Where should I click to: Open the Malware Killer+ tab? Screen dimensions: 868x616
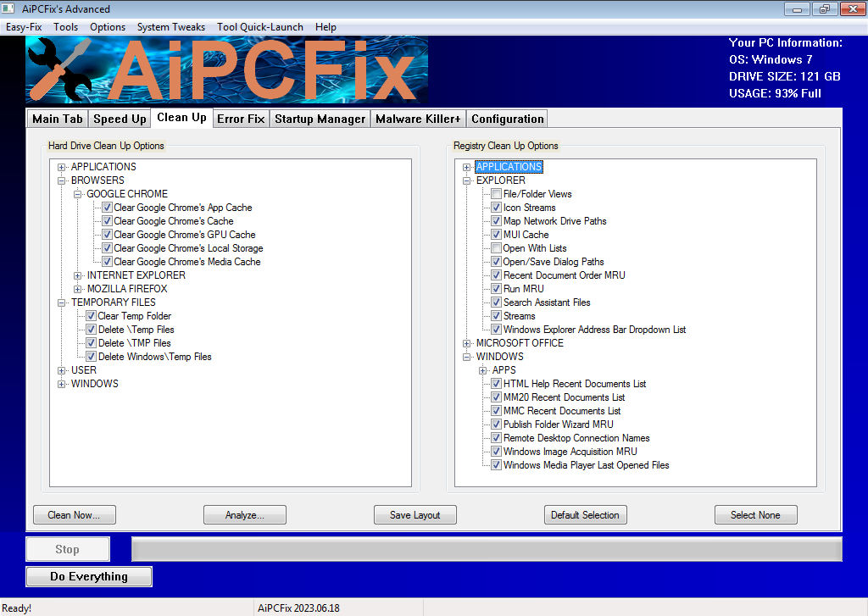click(x=418, y=119)
